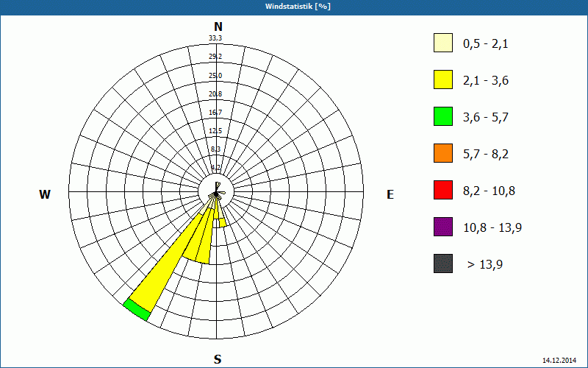The width and height of the screenshot is (588, 368).
Task: Pick the green 3,6 - 5,7 legend swatch
Action: point(443,116)
